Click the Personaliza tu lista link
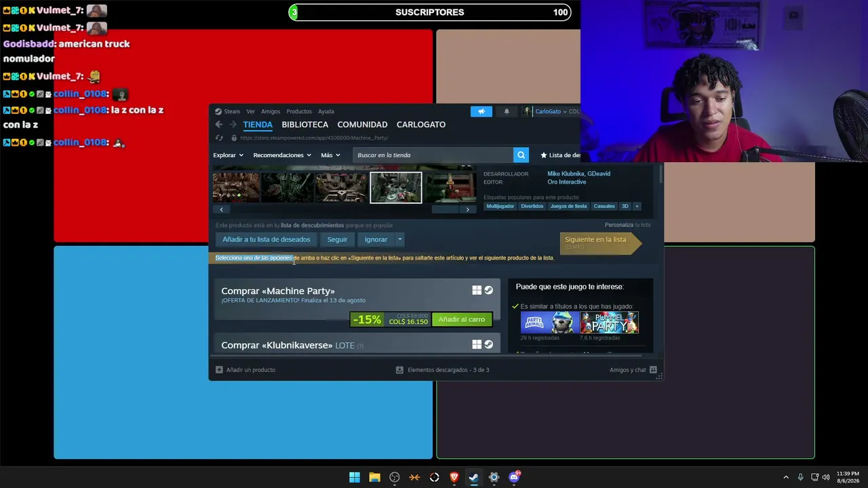This screenshot has height=488, width=868. (627, 225)
